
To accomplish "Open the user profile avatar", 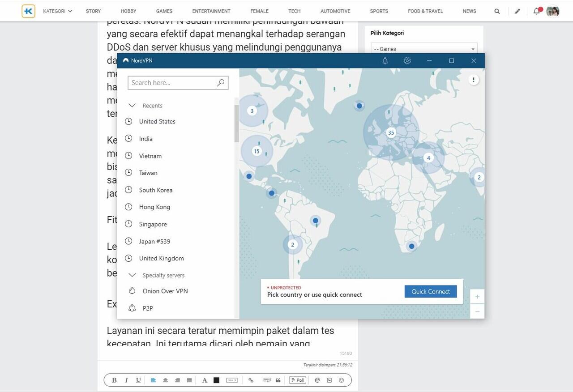I will (x=553, y=11).
